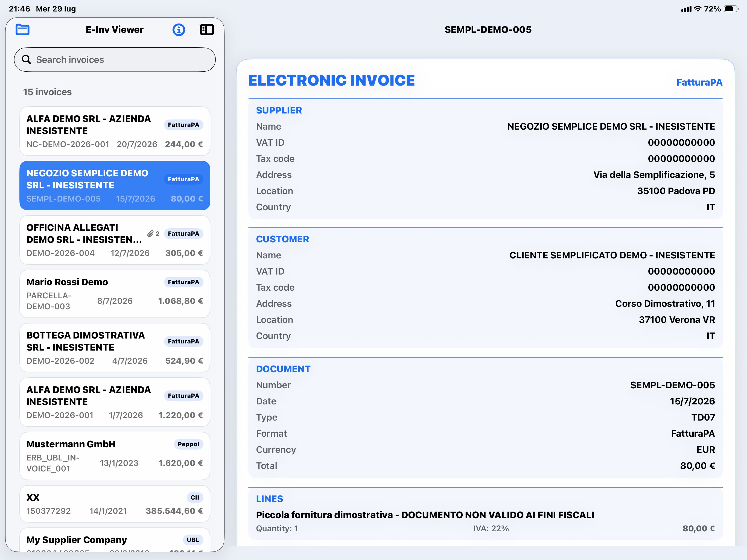Tap the info circle icon
747x560 pixels.
pos(179,30)
